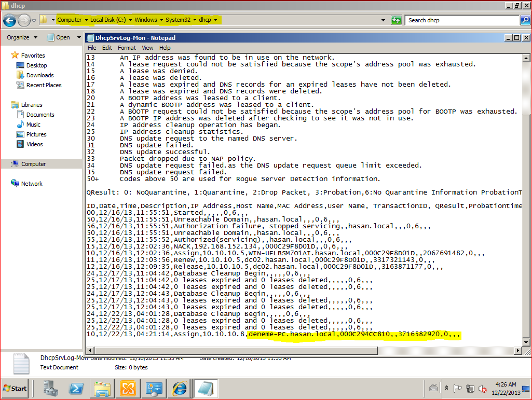Click the Action Center flag icon
Image resolution: width=532 pixels, height=400 pixels.
458,388
